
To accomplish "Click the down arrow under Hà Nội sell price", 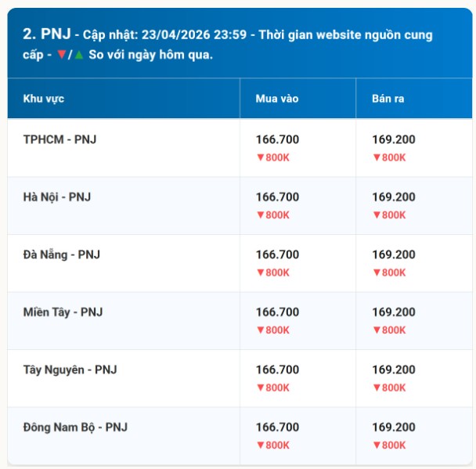I will click(376, 215).
